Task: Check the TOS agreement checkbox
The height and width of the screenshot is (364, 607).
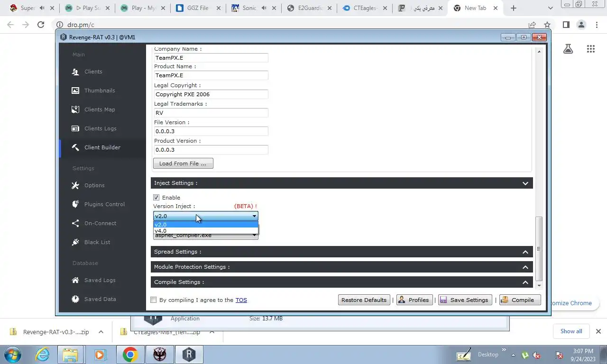Action: coord(153,300)
